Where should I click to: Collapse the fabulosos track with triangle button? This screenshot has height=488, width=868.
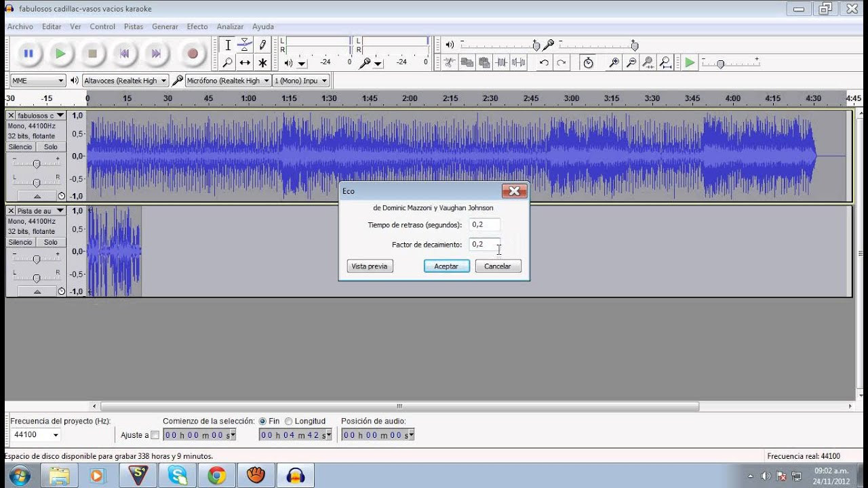point(37,196)
